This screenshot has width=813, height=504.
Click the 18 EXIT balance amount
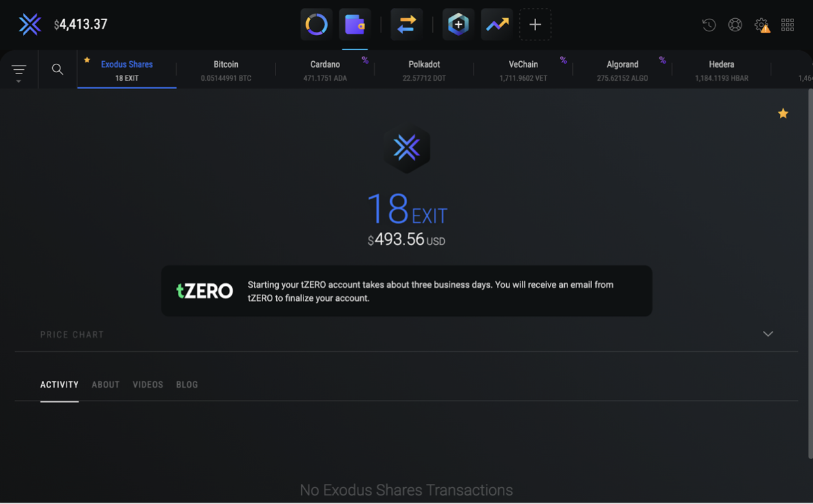click(x=407, y=209)
